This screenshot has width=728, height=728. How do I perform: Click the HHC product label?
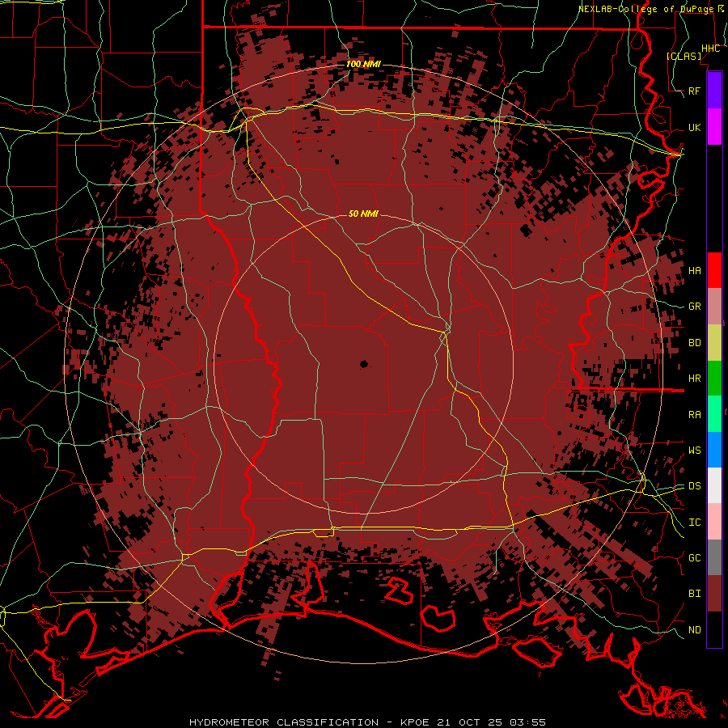click(710, 49)
